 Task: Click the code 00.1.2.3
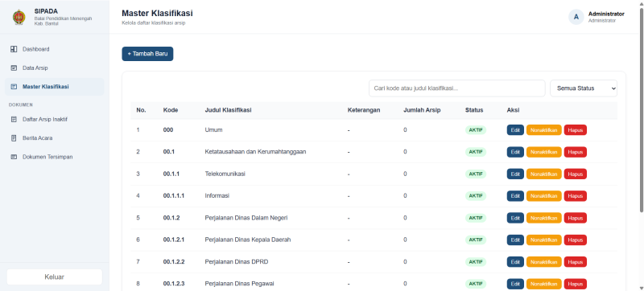(x=173, y=284)
